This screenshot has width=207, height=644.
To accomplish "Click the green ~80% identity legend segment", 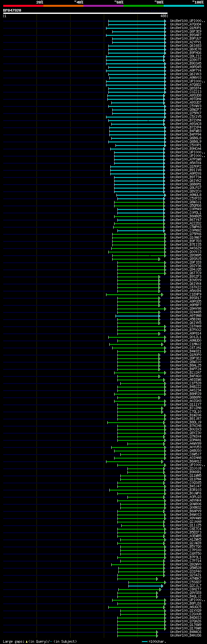I will [x=143, y=5].
